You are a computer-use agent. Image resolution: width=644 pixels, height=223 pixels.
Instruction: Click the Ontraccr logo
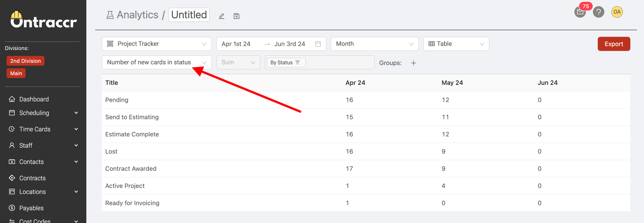(x=44, y=19)
